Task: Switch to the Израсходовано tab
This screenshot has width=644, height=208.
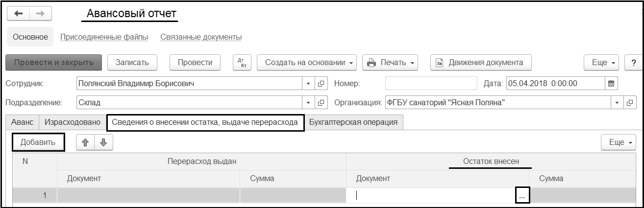Action: tap(73, 122)
